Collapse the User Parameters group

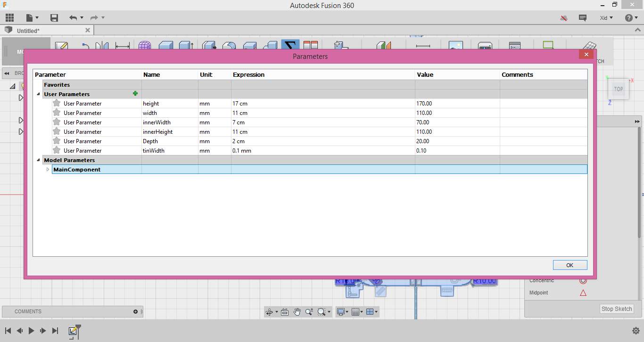click(x=38, y=94)
